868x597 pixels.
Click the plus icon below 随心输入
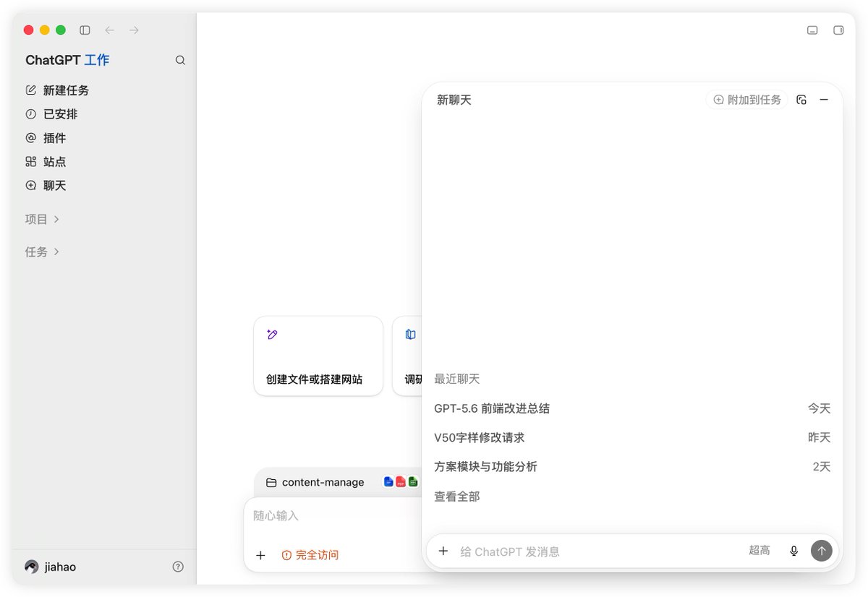coord(261,555)
